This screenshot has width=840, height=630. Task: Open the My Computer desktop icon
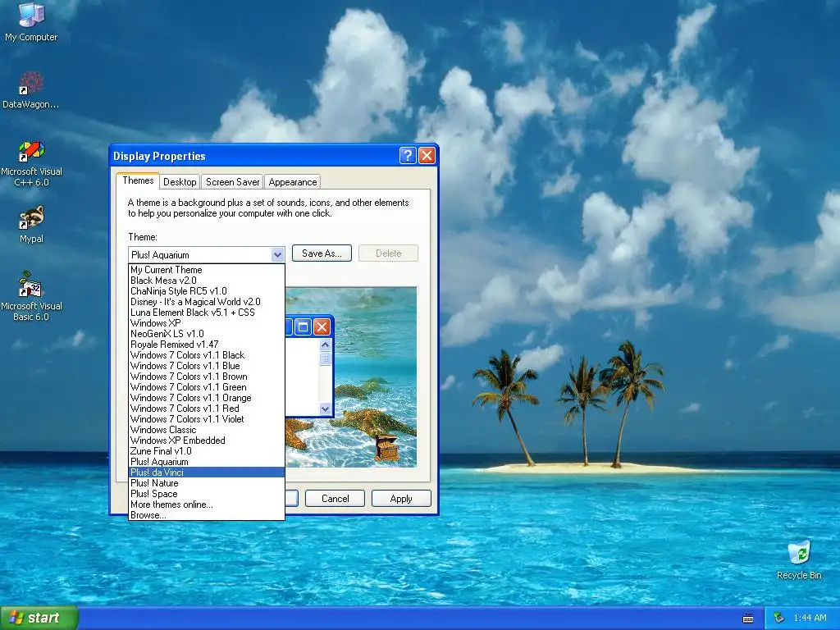tap(31, 22)
